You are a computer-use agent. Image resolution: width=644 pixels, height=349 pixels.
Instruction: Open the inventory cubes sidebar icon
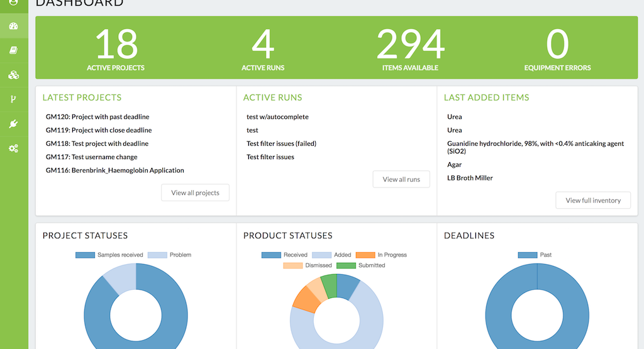pyautogui.click(x=13, y=75)
